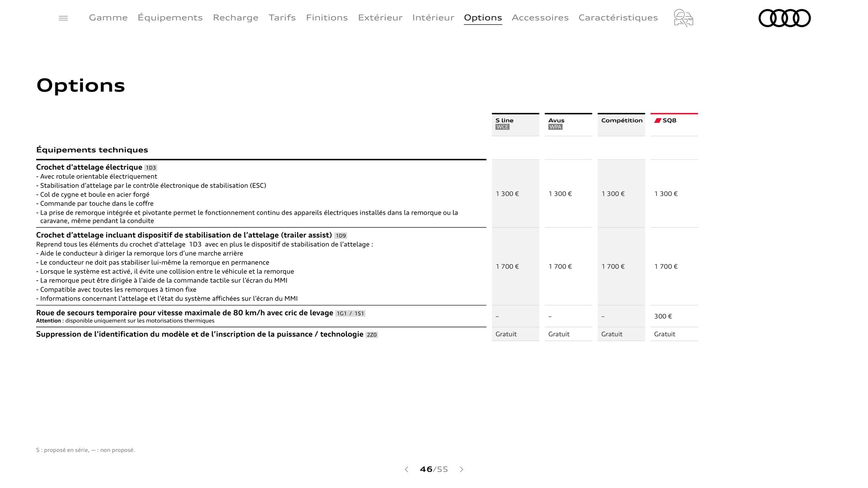Image resolution: width=868 pixels, height=488 pixels.
Task: Click the Suppression de l'identification option title
Action: coord(200,334)
